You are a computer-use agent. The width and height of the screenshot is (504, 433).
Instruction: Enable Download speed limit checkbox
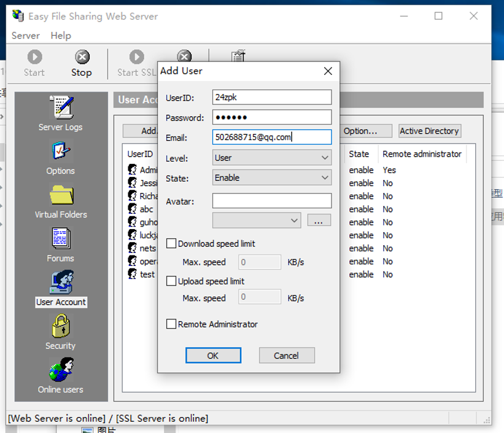click(x=171, y=243)
